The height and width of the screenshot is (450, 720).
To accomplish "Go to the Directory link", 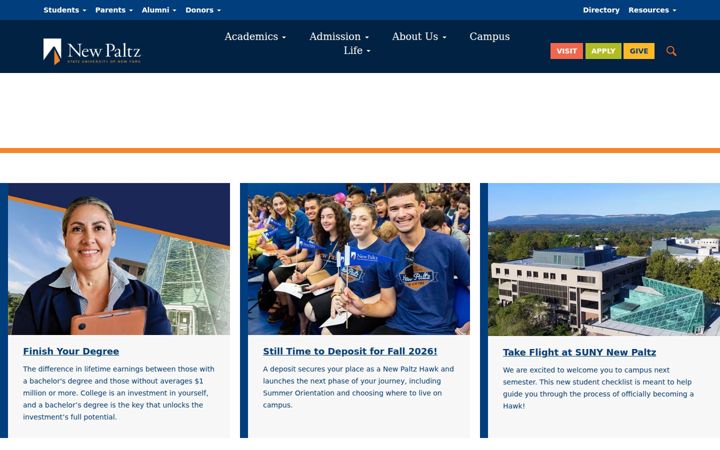I will pos(601,10).
